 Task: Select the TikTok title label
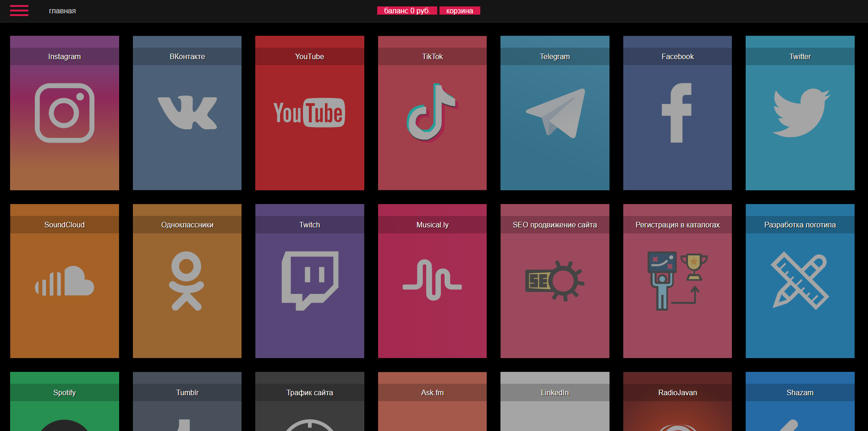[x=432, y=56]
